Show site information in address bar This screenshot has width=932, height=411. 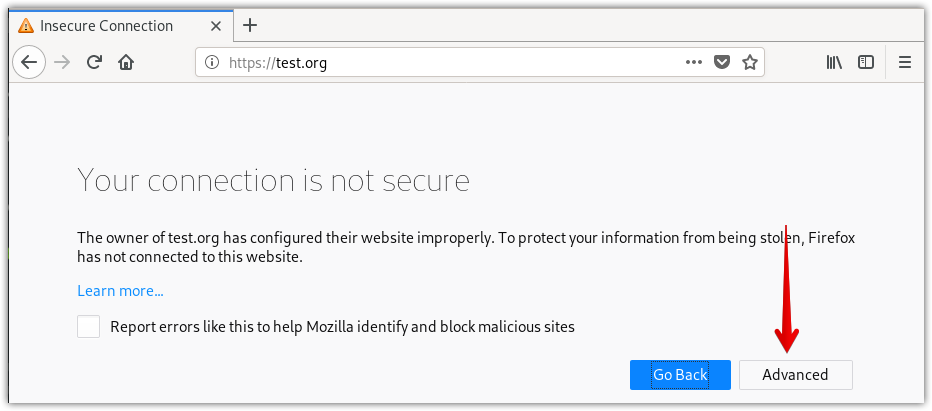(211, 63)
